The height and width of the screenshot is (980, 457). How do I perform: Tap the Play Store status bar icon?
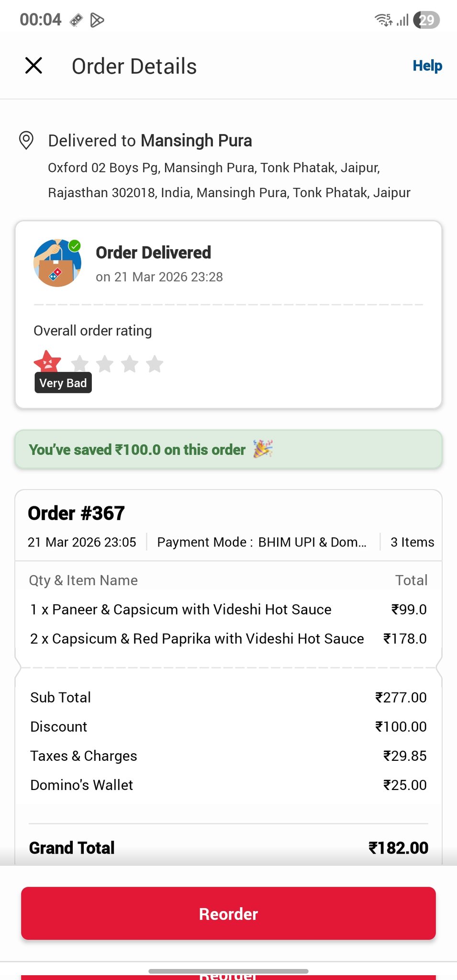click(97, 20)
